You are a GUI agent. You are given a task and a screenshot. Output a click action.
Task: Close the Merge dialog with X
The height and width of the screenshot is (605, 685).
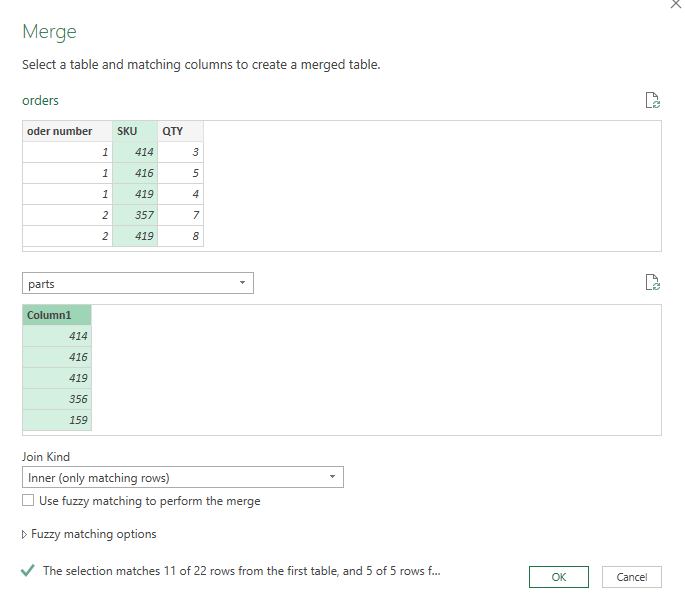point(676,4)
